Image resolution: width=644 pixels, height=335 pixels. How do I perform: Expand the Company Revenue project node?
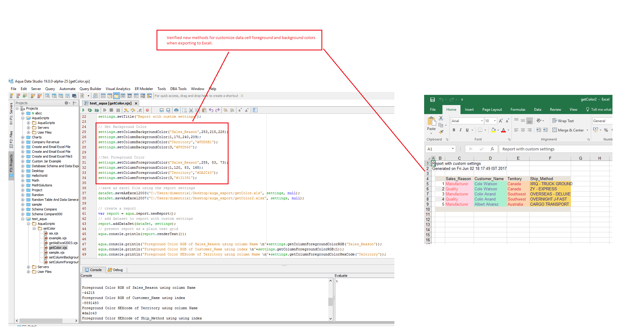coord(23,142)
